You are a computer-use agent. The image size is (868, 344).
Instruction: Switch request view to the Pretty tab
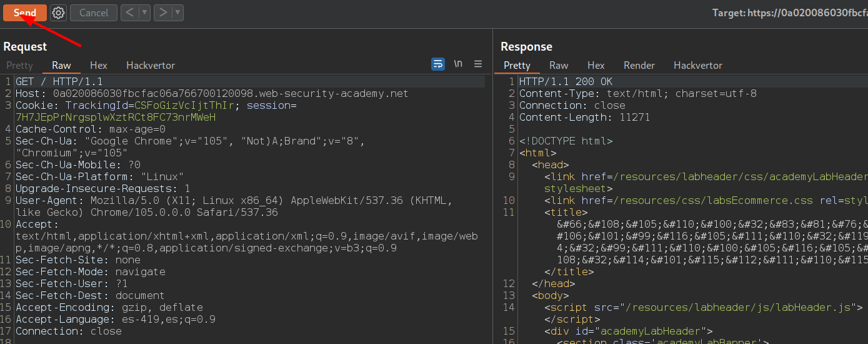pos(19,65)
